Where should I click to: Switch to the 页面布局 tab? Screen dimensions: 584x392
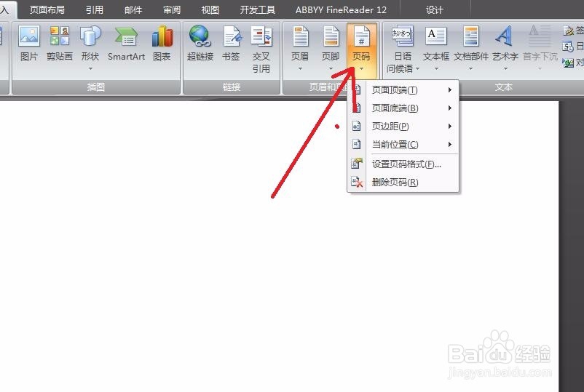pos(47,9)
